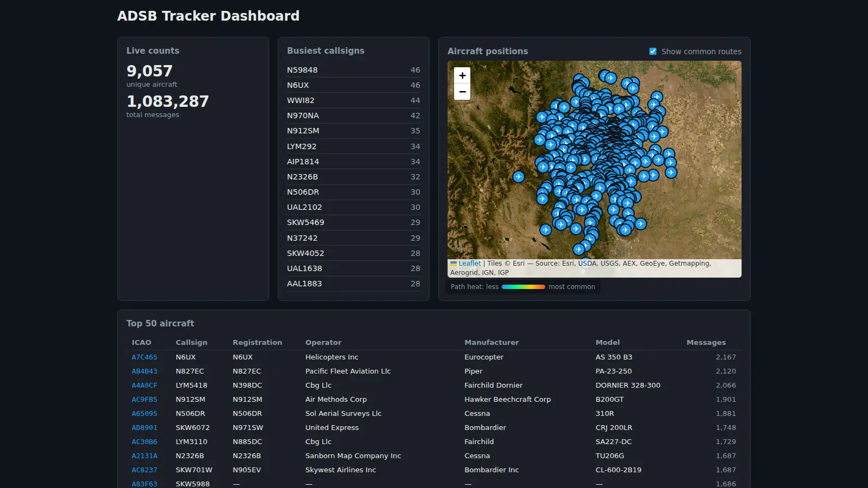The height and width of the screenshot is (488, 868).
Task: Click the Manufacturer column header
Action: pyautogui.click(x=492, y=343)
